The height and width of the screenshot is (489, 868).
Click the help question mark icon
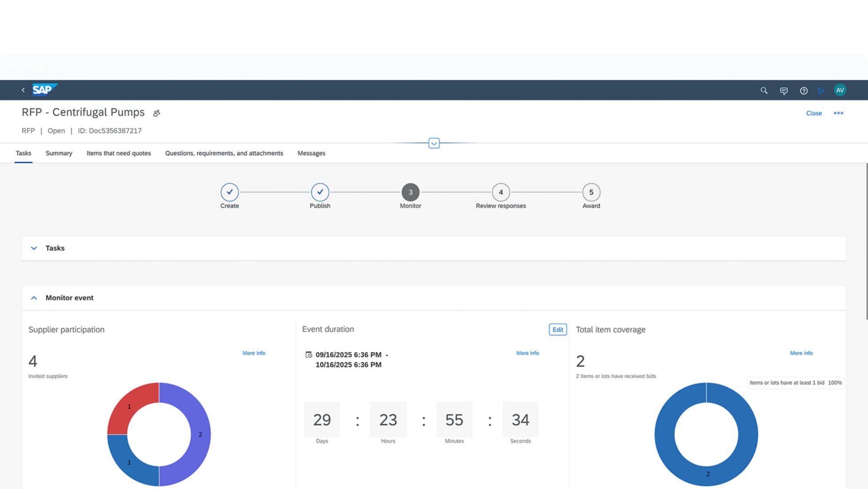[803, 91]
